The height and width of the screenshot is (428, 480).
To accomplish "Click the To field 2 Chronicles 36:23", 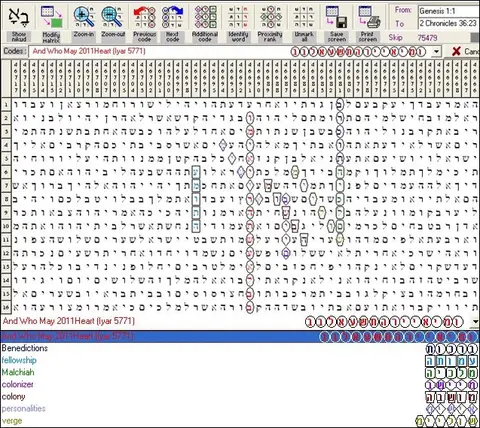I will 449,23.
